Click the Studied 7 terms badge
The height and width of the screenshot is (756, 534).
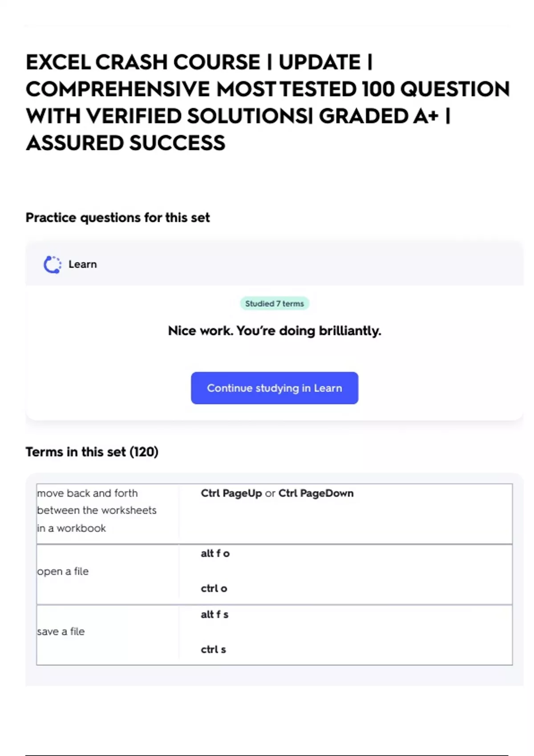click(275, 304)
